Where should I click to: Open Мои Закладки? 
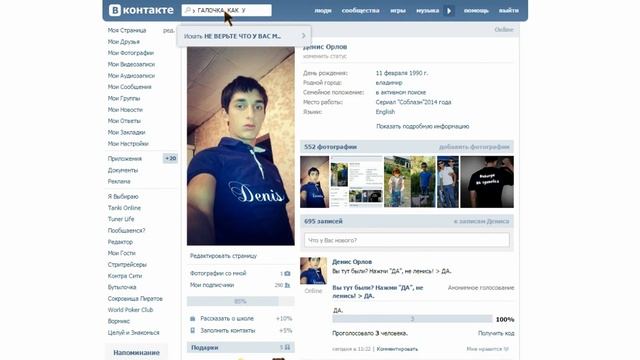(126, 132)
